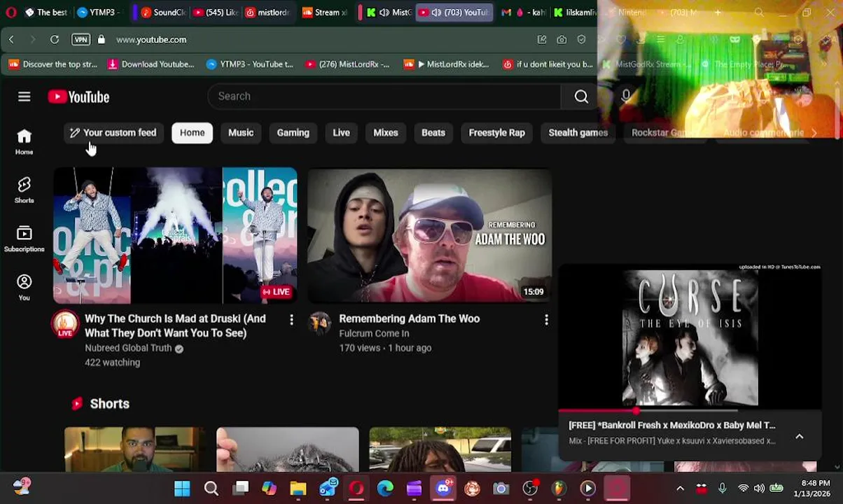Go to Home in YouTube sidebar

pos(24,141)
